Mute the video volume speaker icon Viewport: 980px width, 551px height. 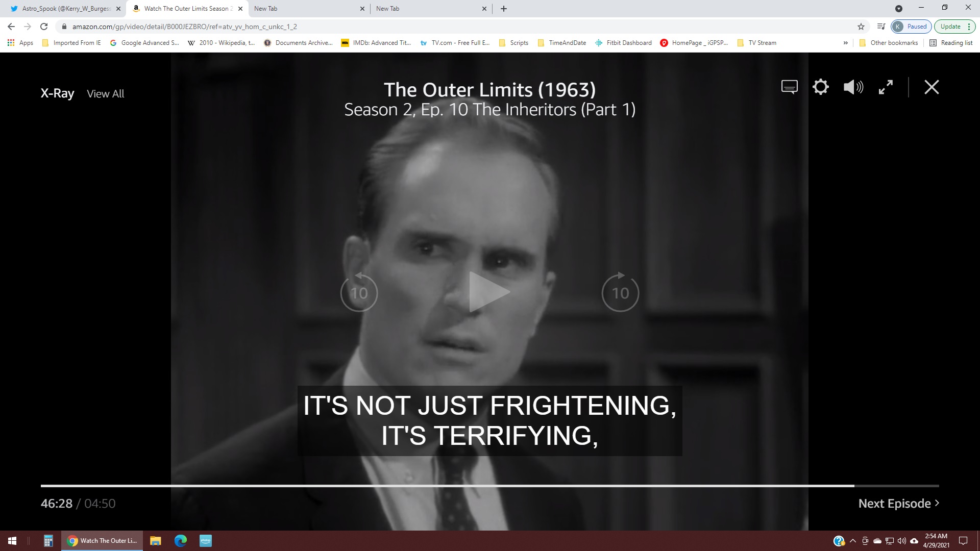853,87
